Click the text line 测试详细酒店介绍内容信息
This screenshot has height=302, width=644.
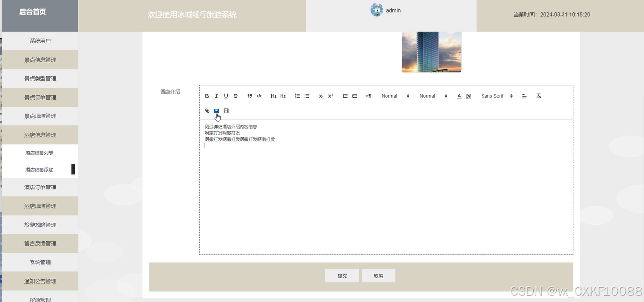(x=231, y=127)
